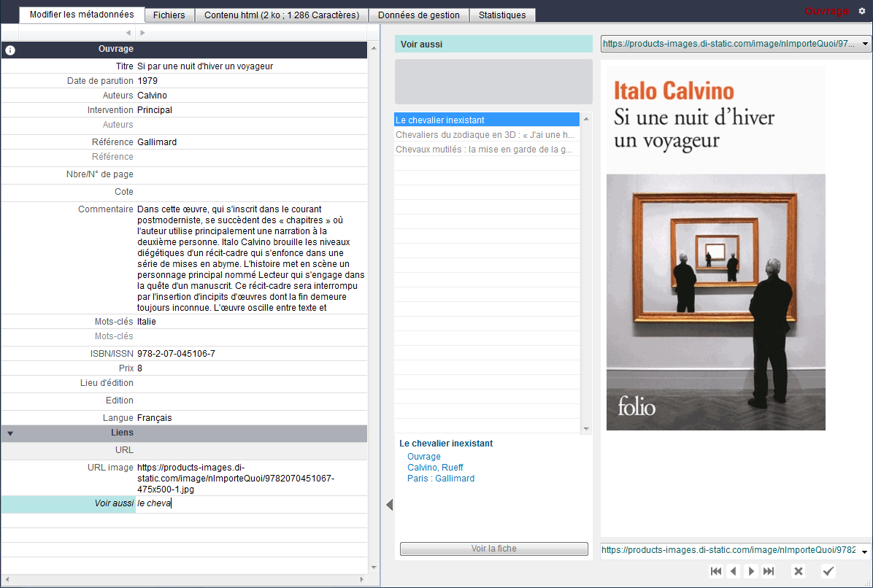Click the second empty Mots-clés field

(252, 336)
